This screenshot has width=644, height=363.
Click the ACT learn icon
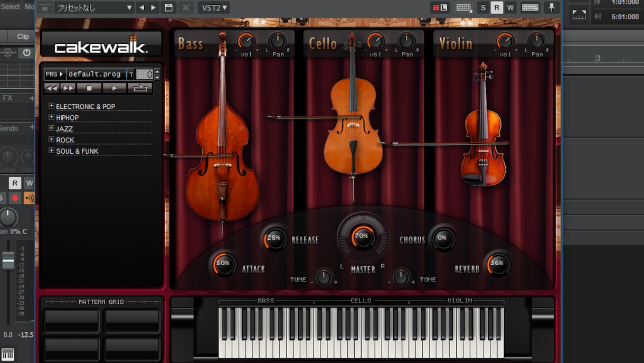tap(440, 7)
